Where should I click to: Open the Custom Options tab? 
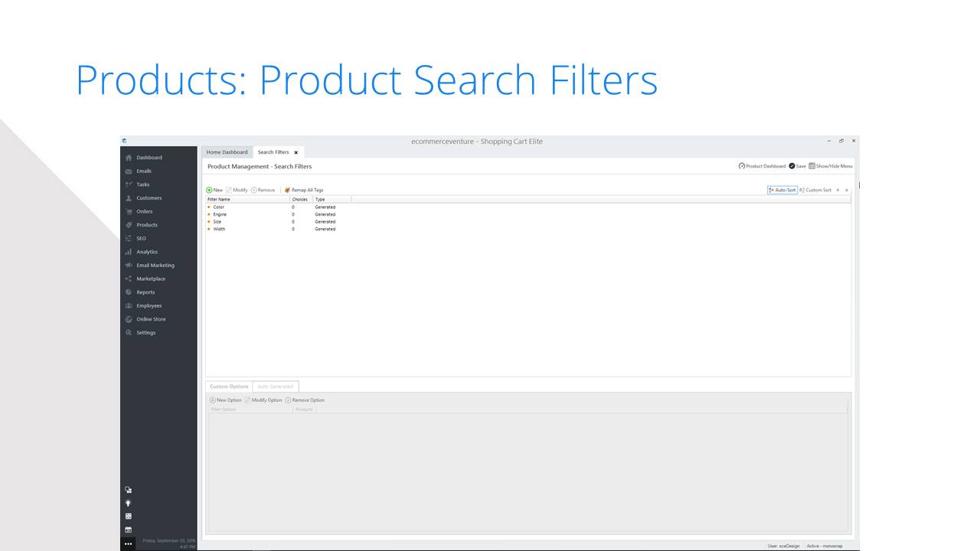[229, 386]
